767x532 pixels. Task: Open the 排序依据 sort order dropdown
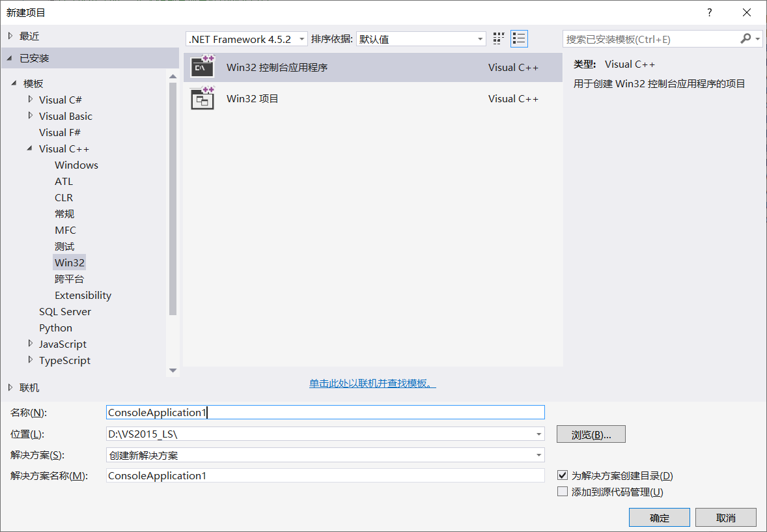480,38
